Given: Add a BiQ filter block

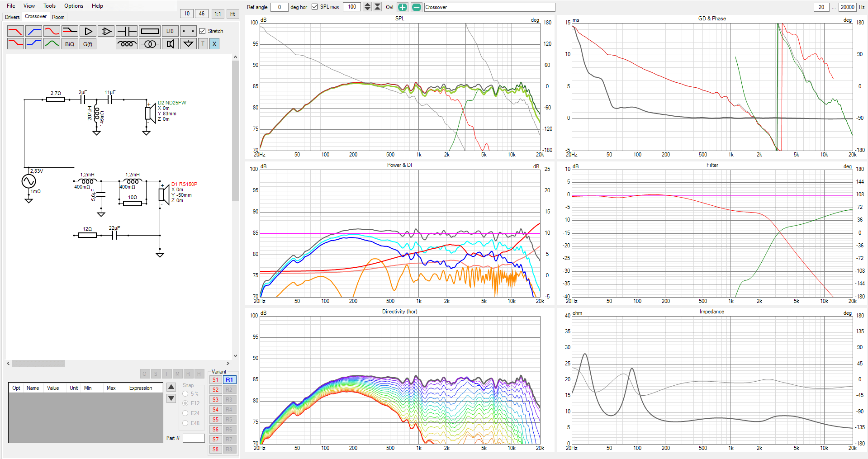Looking at the screenshot, I should tap(70, 44).
